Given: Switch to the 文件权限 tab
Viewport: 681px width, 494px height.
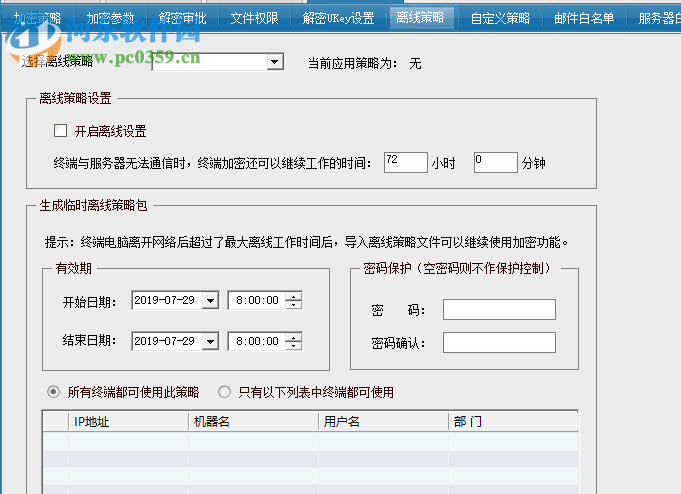Looking at the screenshot, I should coord(255,18).
